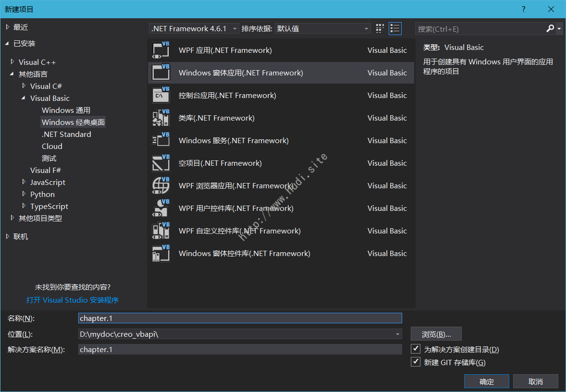Click the 解决方案名称 solution name field

tap(240, 349)
